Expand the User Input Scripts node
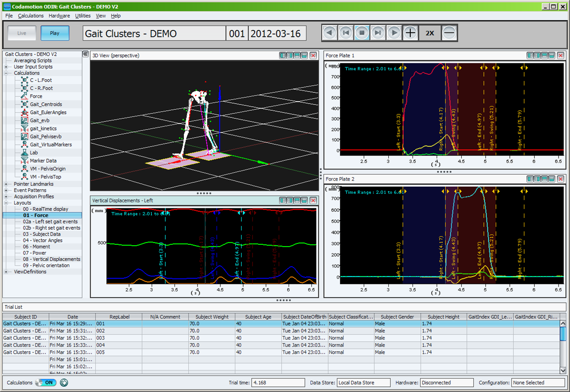This screenshot has width=570, height=392. click(x=7, y=67)
